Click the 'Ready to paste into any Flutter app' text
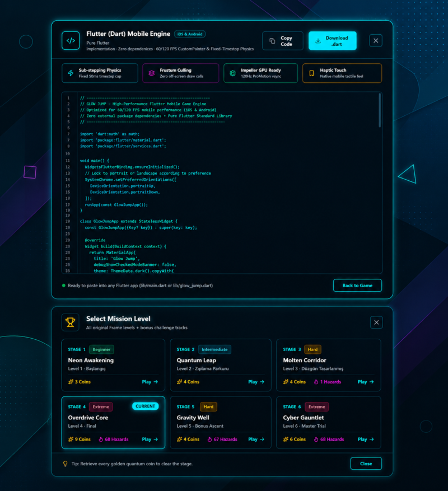 click(141, 286)
